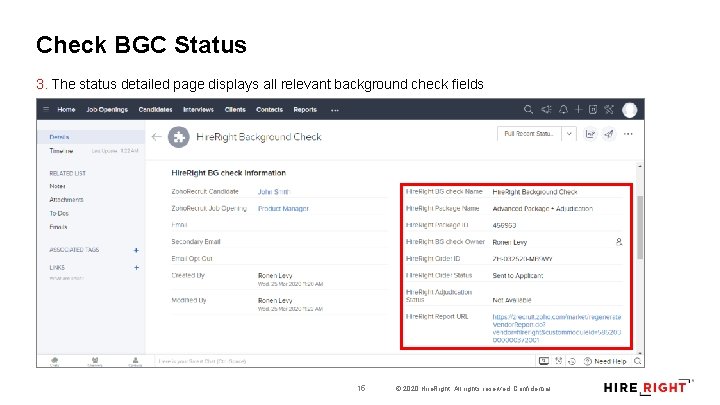The width and height of the screenshot is (720, 405).
Task: Open the Contacts tab
Action: tap(269, 110)
